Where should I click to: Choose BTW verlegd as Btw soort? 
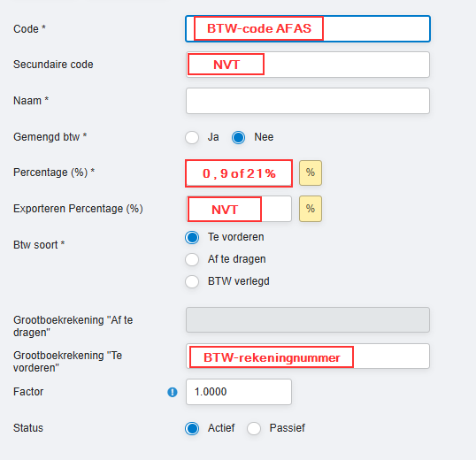192,281
